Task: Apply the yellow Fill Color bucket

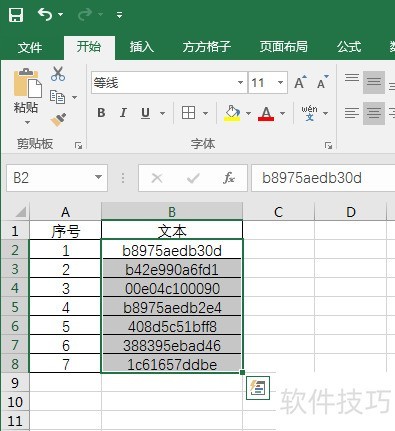Action: (232, 113)
